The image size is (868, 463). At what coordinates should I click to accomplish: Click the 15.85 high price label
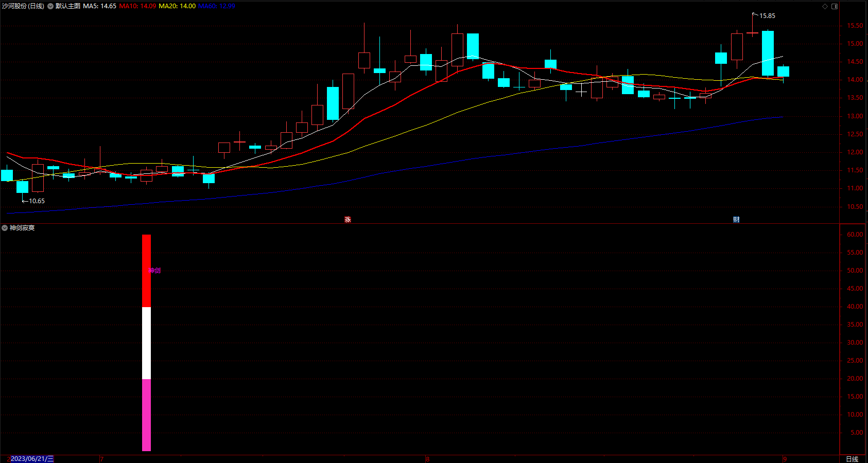point(767,16)
